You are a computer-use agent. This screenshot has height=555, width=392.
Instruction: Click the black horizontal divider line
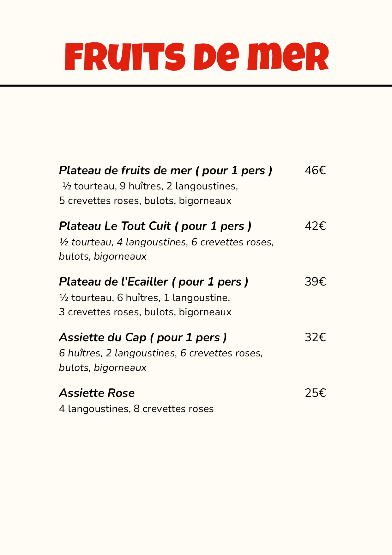(196, 85)
